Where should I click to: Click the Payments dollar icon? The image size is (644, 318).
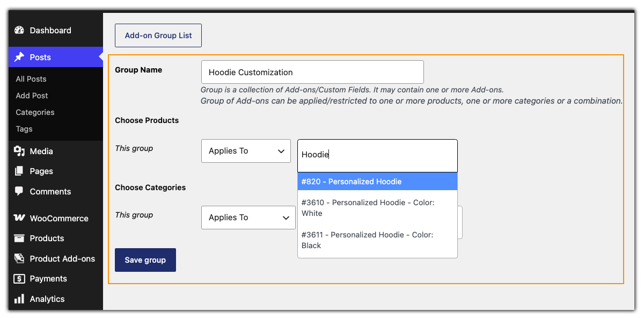[19, 279]
